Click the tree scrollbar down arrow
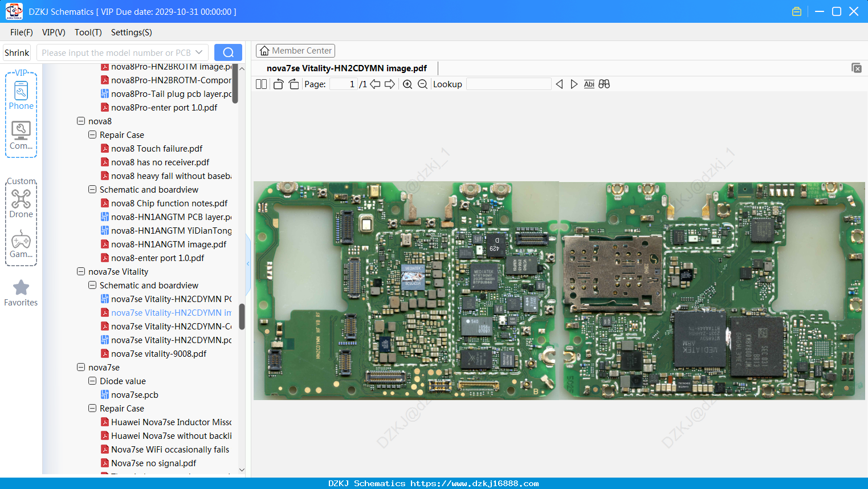The height and width of the screenshot is (489, 868). 242,470
